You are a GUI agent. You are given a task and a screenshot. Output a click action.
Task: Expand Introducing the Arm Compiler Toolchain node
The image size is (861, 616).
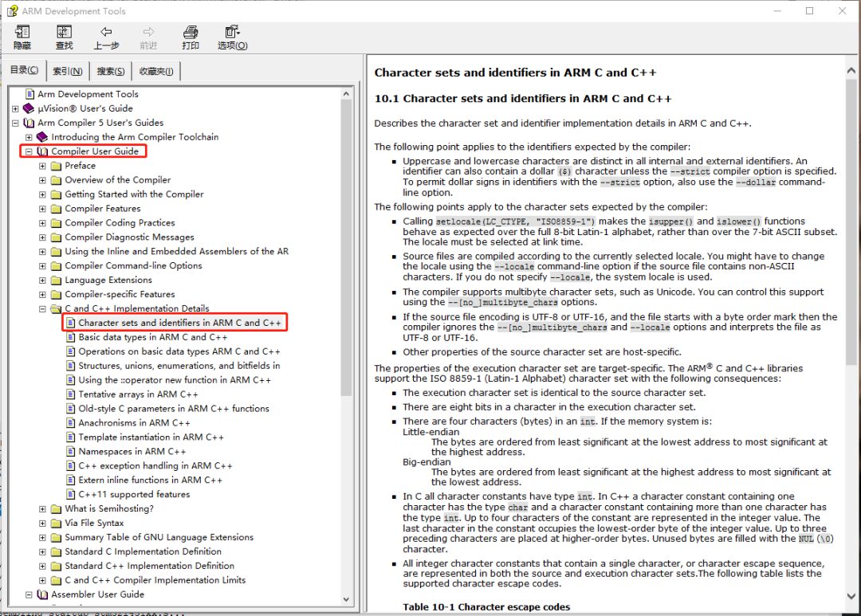tap(29, 137)
